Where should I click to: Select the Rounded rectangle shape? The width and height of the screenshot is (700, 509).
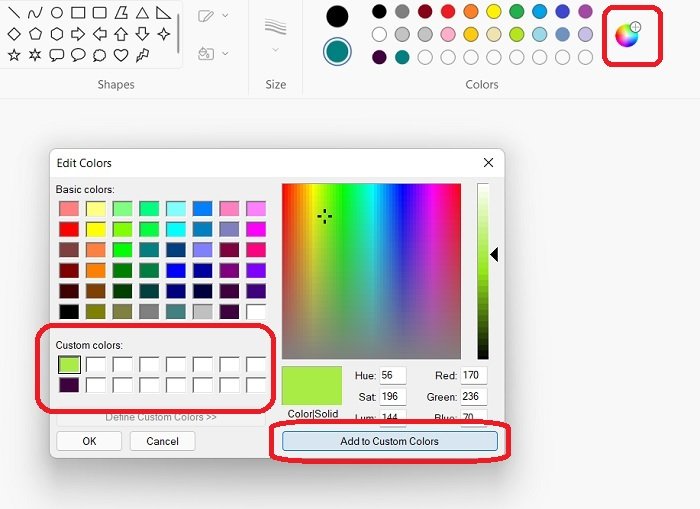pos(100,13)
